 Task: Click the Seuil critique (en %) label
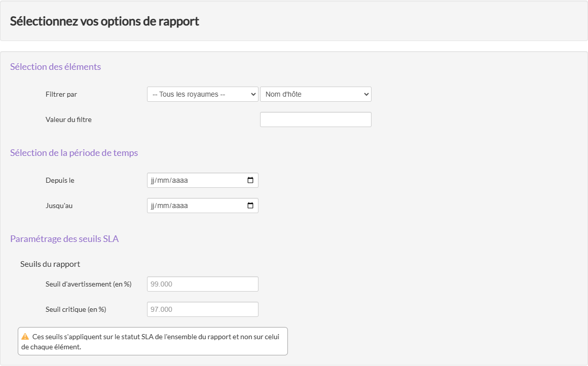click(x=76, y=309)
